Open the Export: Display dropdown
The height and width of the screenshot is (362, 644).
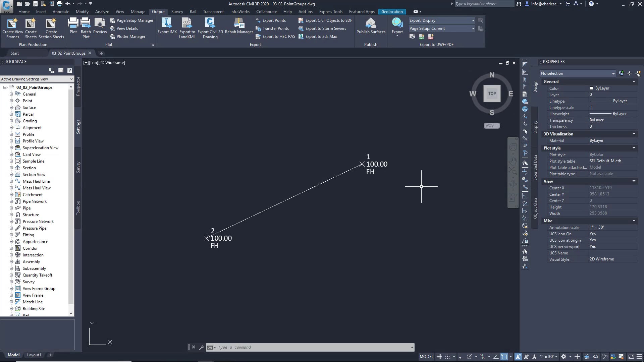click(441, 20)
